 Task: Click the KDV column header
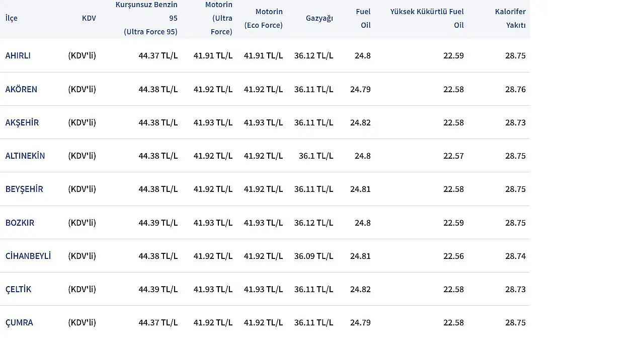click(89, 18)
